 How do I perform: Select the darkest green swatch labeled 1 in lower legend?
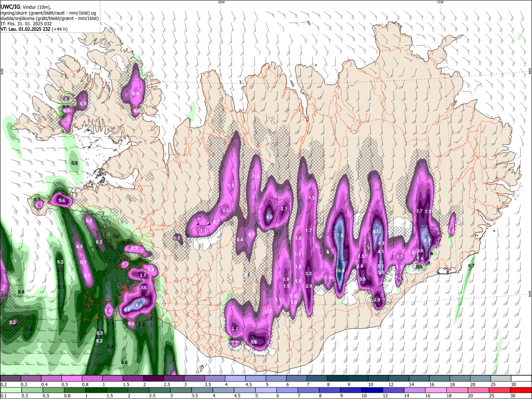[96, 390]
